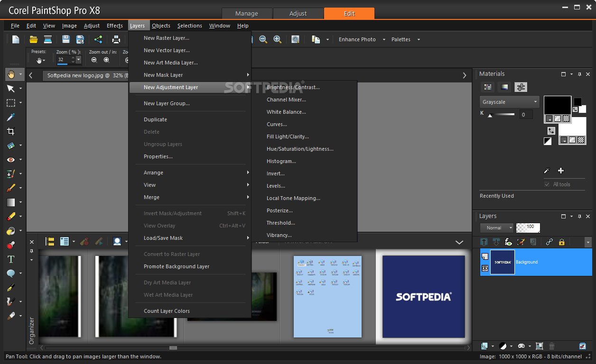Image resolution: width=596 pixels, height=364 pixels.
Task: Select the Pen tool
Action: click(11, 288)
